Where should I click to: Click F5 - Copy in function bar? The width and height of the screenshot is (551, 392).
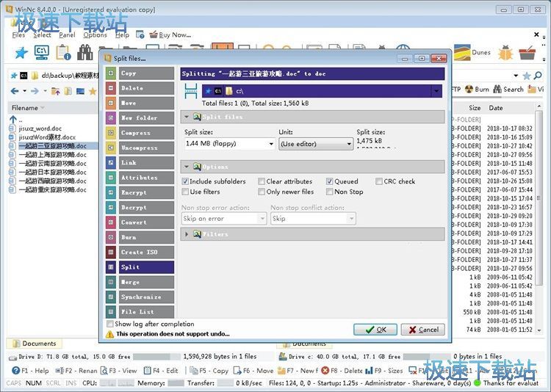click(x=209, y=371)
